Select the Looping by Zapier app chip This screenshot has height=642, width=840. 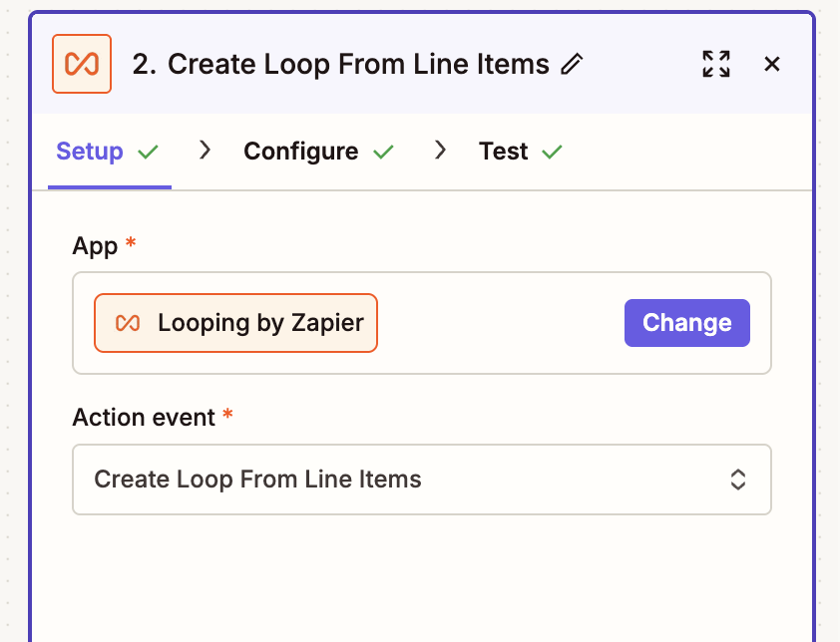pyautogui.click(x=236, y=323)
